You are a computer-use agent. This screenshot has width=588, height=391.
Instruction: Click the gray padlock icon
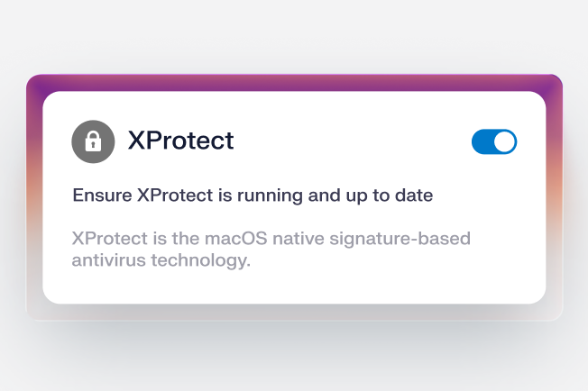pyautogui.click(x=93, y=141)
